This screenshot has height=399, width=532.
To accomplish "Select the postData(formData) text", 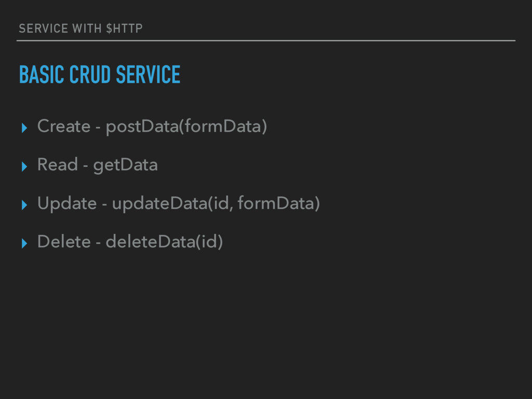I will tap(187, 127).
